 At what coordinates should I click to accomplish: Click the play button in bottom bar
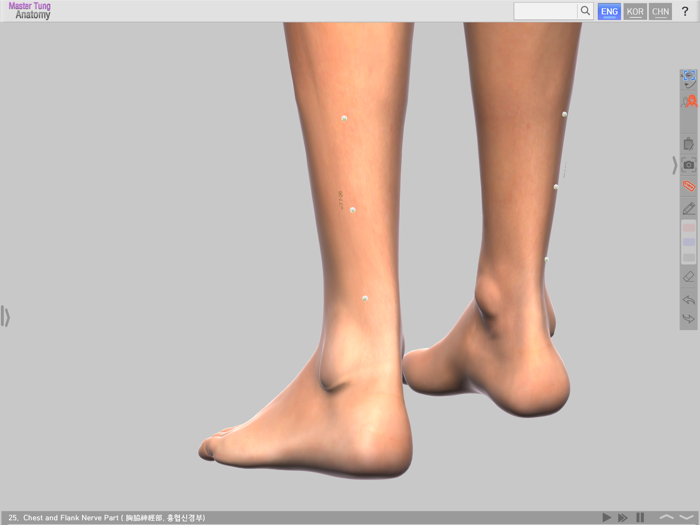[606, 517]
